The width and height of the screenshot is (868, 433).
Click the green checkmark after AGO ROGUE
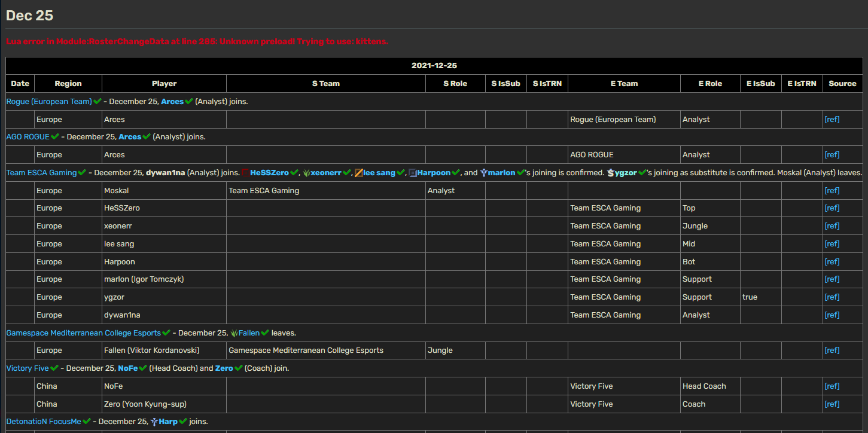point(55,137)
